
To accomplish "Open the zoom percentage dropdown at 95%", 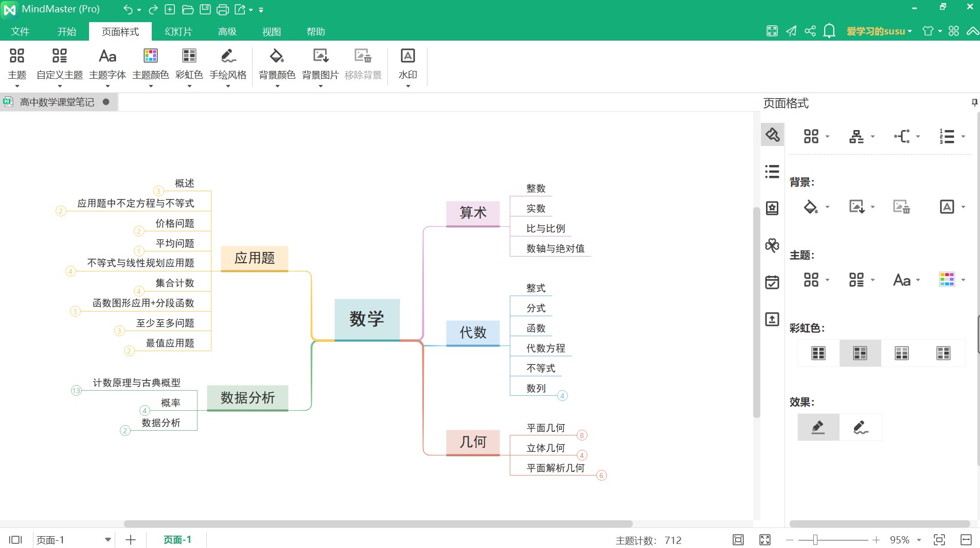I will coord(919,540).
